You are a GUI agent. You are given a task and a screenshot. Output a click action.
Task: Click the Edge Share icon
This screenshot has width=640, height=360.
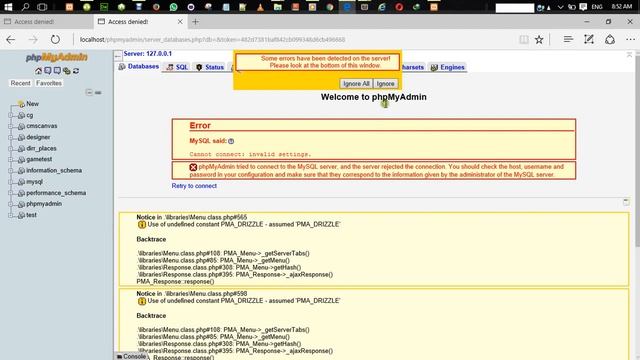click(610, 39)
